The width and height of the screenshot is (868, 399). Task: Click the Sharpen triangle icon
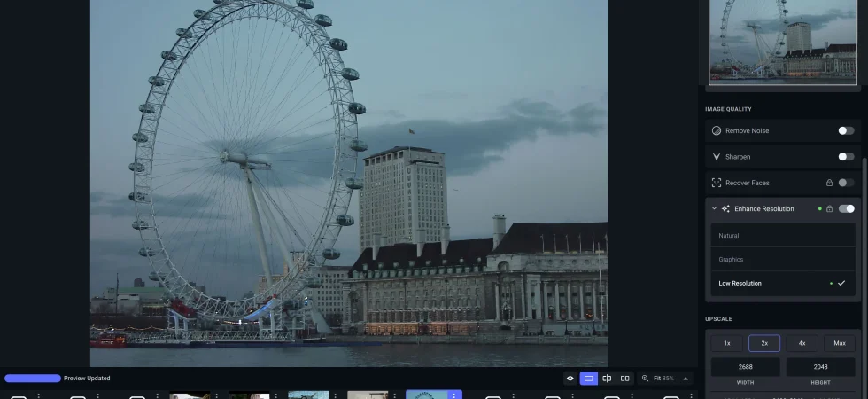pos(717,157)
